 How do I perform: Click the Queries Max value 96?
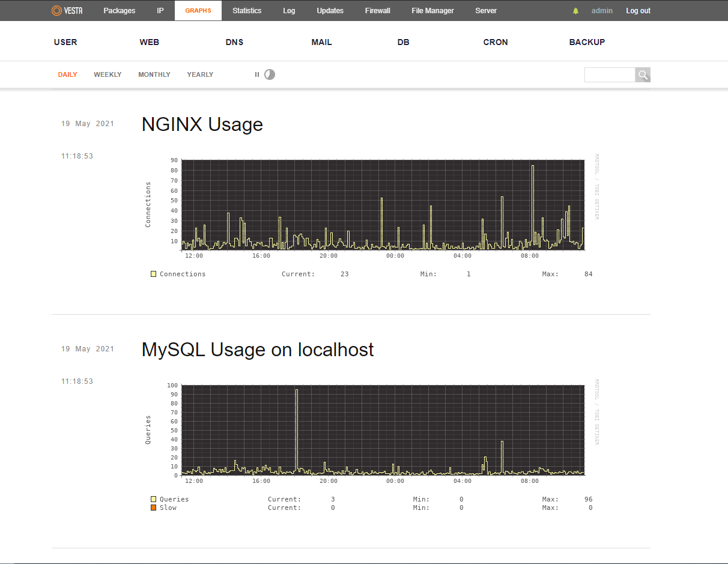click(588, 499)
